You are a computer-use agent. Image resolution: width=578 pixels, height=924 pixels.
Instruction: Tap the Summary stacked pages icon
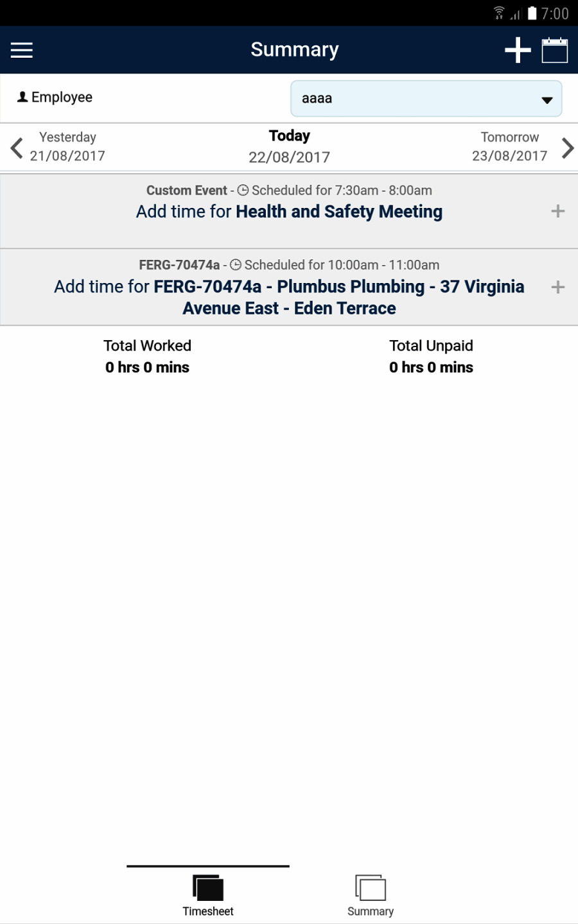(x=371, y=888)
